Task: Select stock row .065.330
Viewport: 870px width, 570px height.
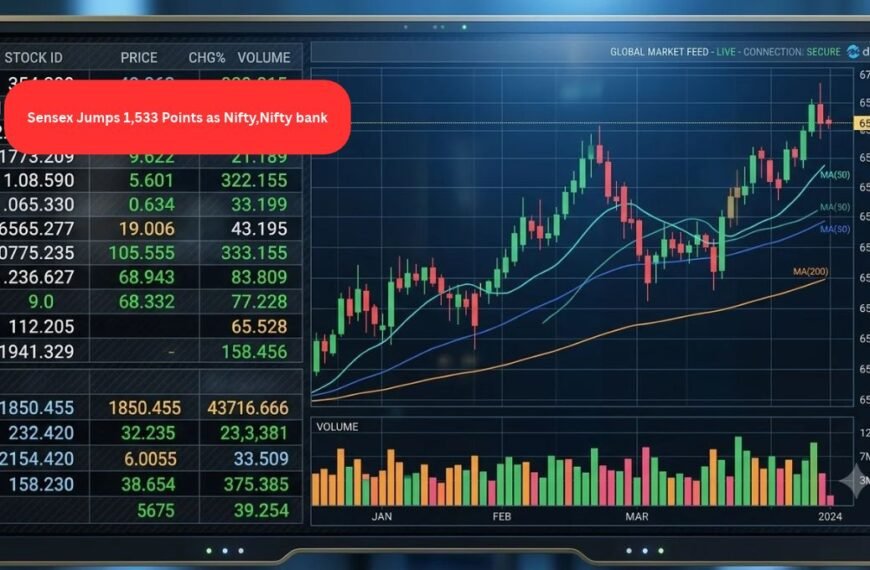Action: pyautogui.click(x=38, y=204)
